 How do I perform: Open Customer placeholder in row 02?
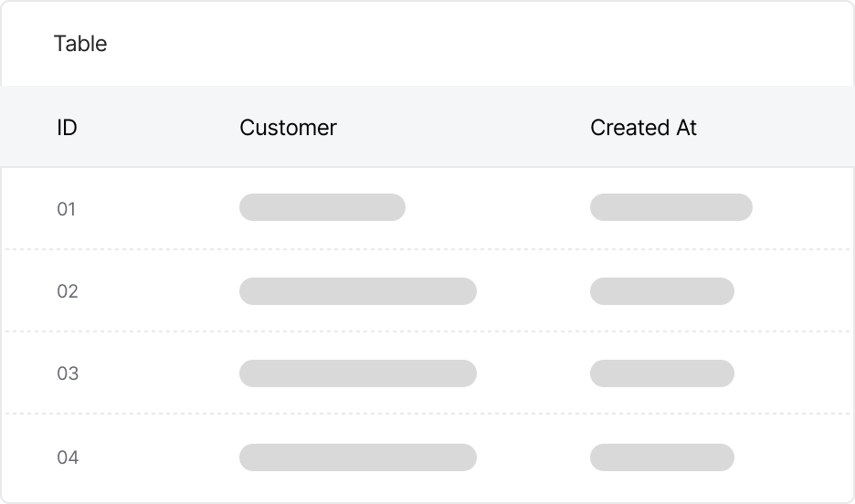[357, 291]
